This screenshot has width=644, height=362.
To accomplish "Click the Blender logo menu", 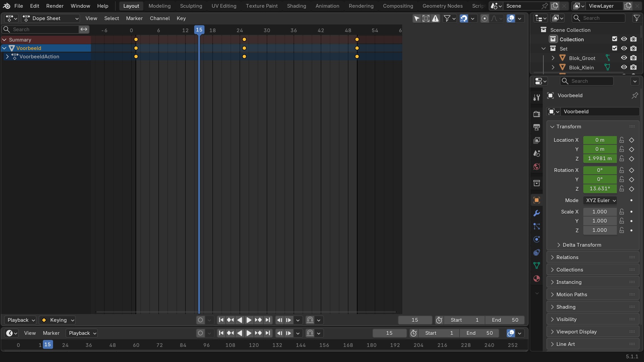I will pyautogui.click(x=7, y=6).
